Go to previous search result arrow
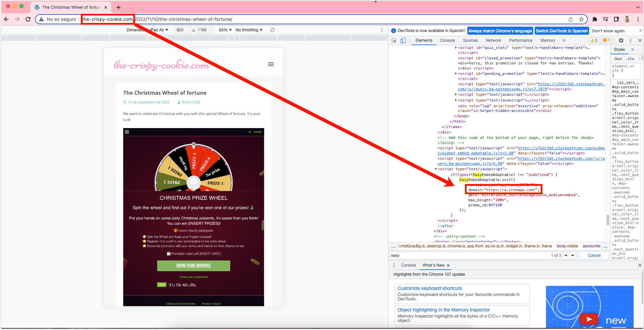Viewport: 644px width, 330px height. coord(566,256)
